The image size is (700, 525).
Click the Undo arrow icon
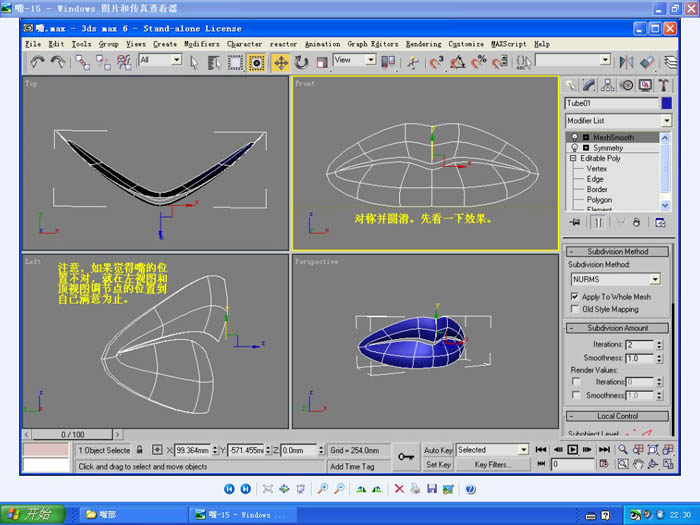click(x=37, y=62)
